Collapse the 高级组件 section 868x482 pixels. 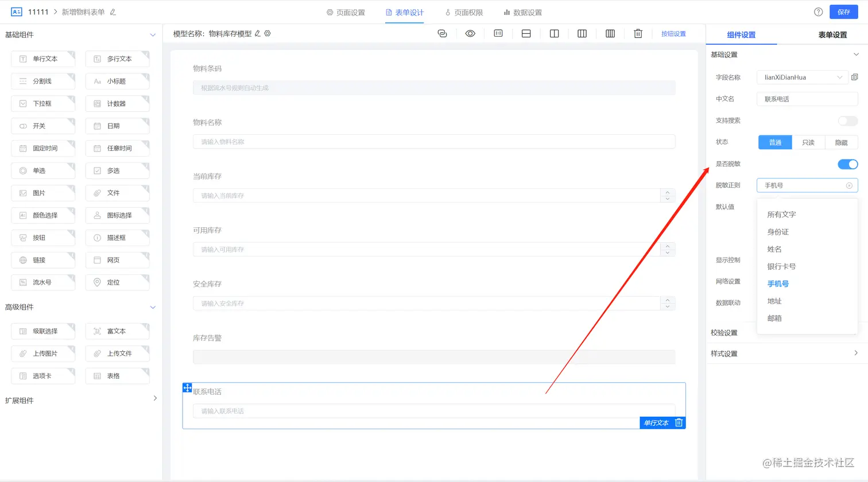(x=153, y=308)
